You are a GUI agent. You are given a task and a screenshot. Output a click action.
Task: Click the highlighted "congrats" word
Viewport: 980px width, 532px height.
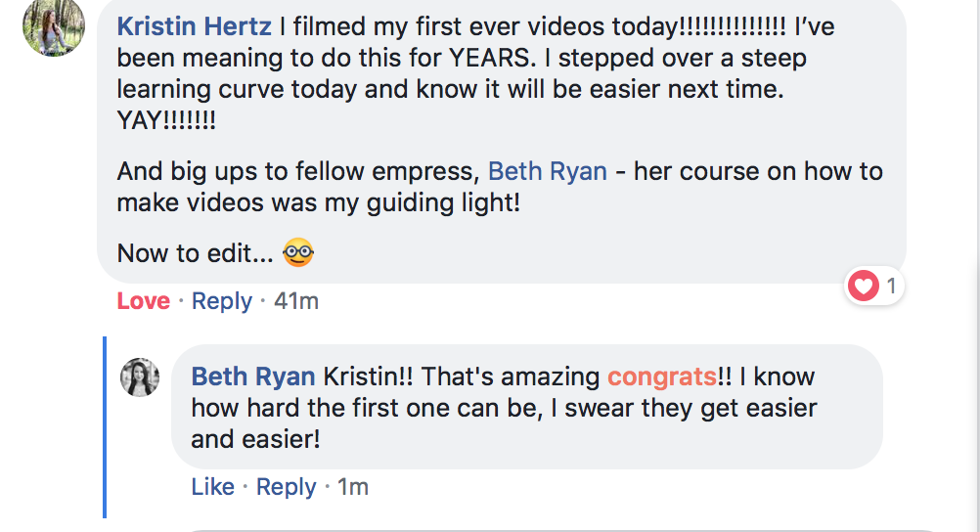tap(661, 377)
